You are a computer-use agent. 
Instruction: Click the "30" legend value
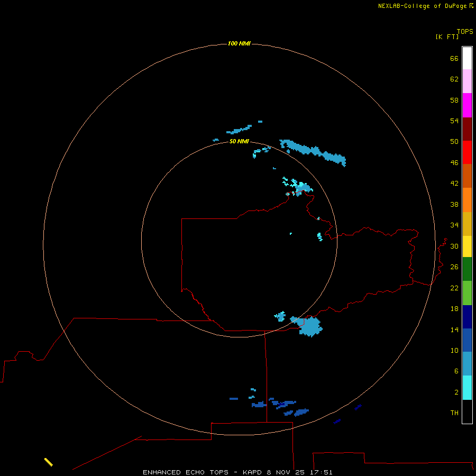454,246
